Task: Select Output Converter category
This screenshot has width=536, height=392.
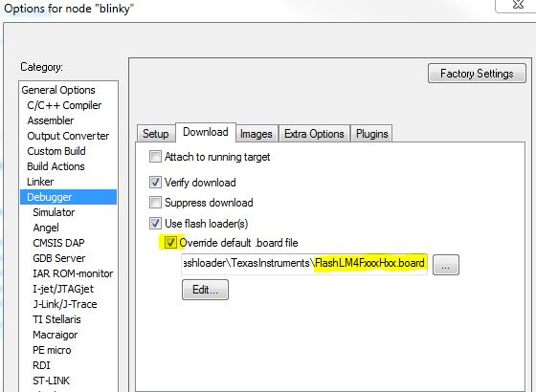Action: [x=68, y=136]
